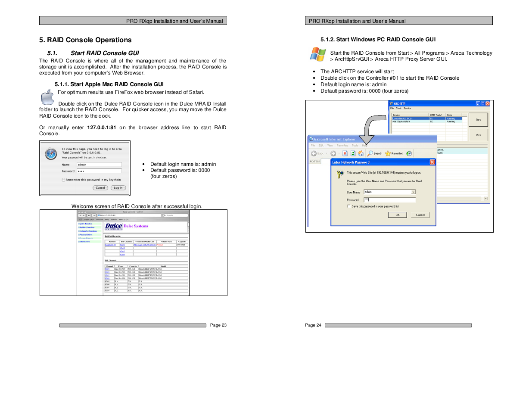Click the Windows logo beside PC section
The height and width of the screenshot is (411, 532).
[318, 55]
